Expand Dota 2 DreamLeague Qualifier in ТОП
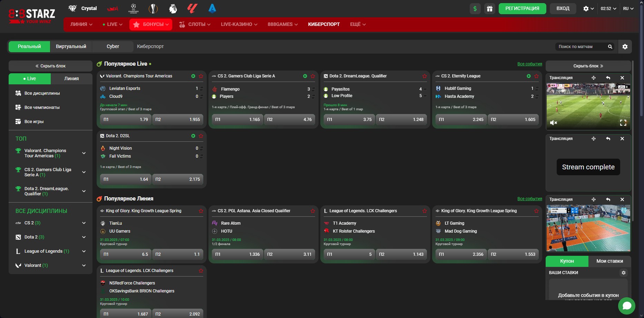644x318 pixels. pos(84,191)
